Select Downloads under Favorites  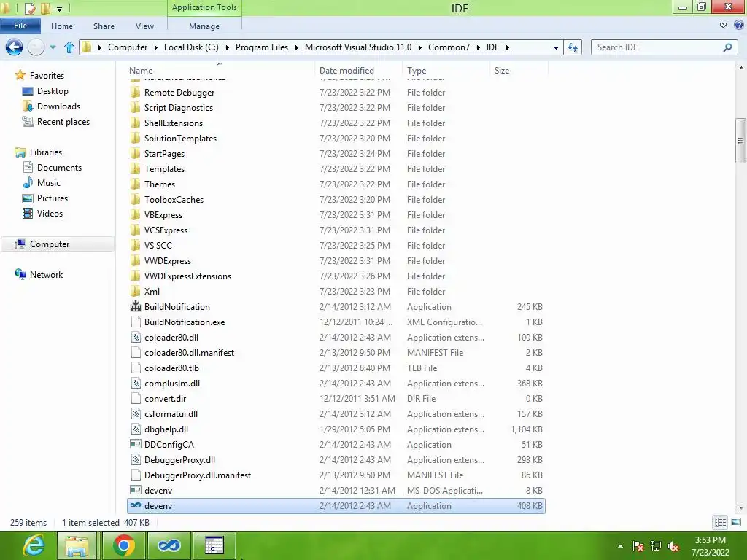(x=58, y=106)
